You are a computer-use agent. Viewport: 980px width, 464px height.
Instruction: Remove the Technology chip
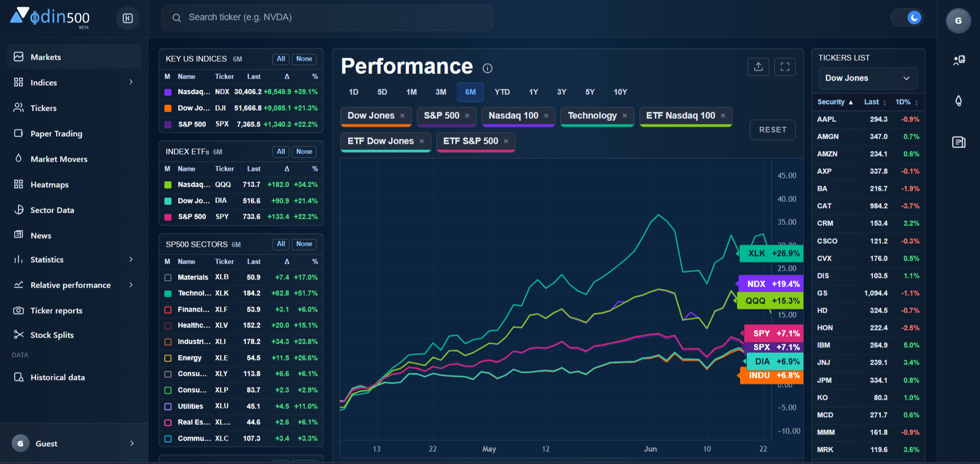pyautogui.click(x=625, y=116)
